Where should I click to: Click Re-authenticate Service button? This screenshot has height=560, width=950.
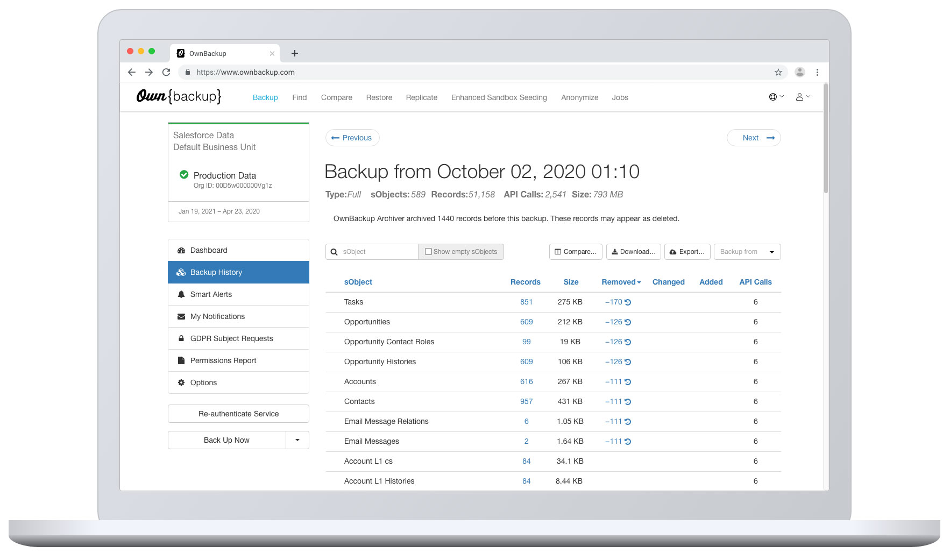tap(238, 414)
